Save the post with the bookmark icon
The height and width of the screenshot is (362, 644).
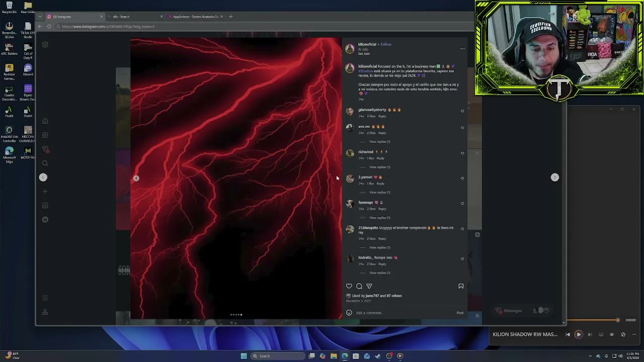461,286
